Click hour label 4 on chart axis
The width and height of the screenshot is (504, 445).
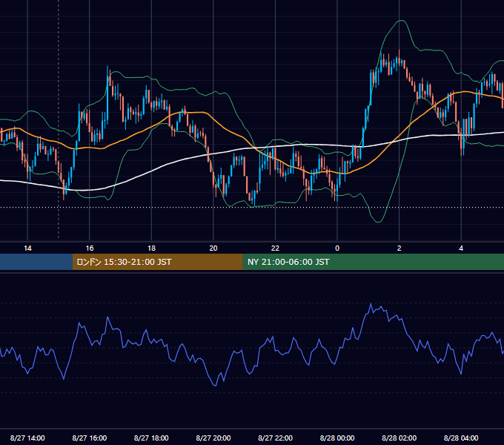(461, 248)
